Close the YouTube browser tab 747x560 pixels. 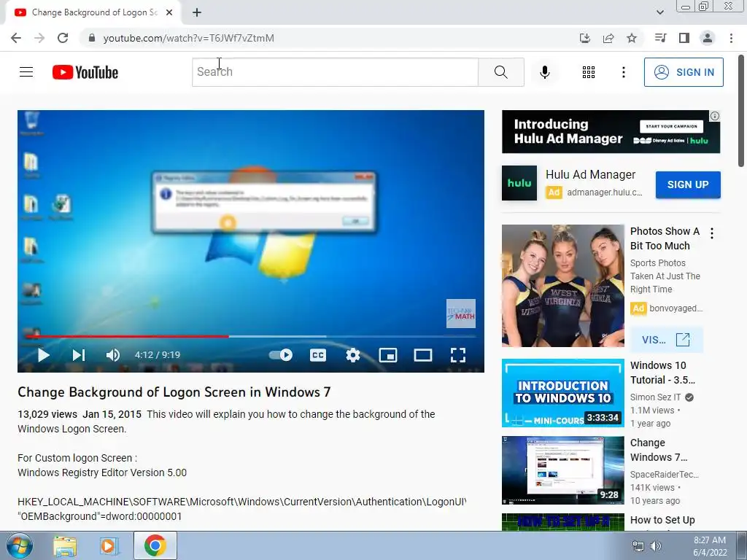169,12
